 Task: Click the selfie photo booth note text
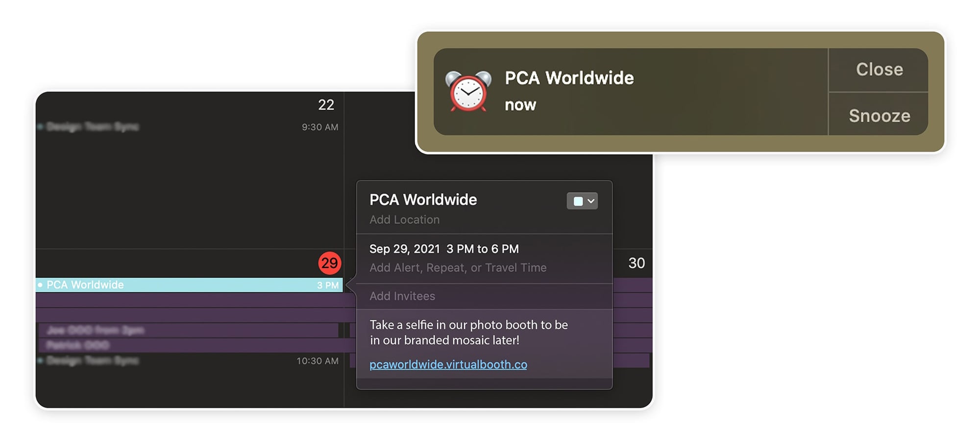[468, 332]
